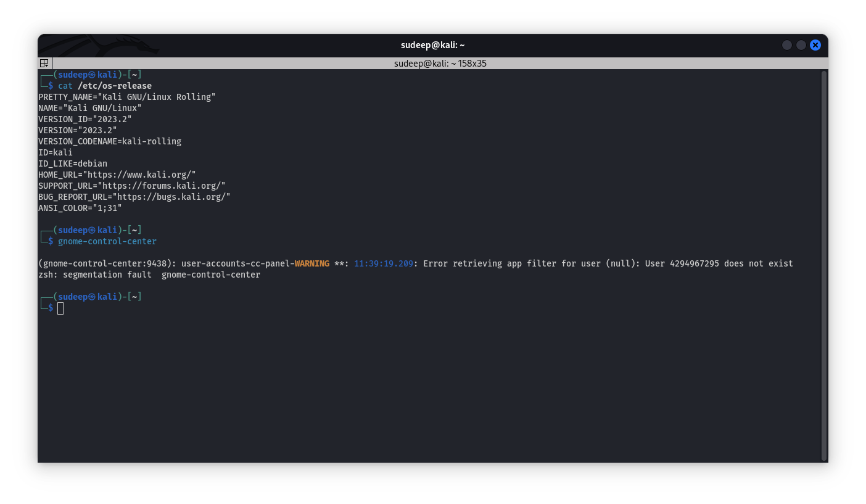Click the orange WARNING text
Image resolution: width=866 pixels, height=504 pixels.
(x=311, y=263)
